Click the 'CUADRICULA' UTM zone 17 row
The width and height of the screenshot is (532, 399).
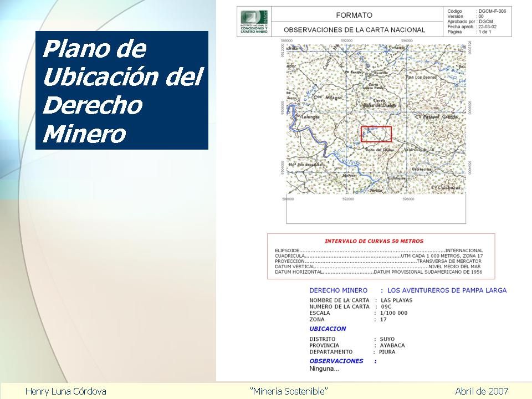tap(378, 256)
